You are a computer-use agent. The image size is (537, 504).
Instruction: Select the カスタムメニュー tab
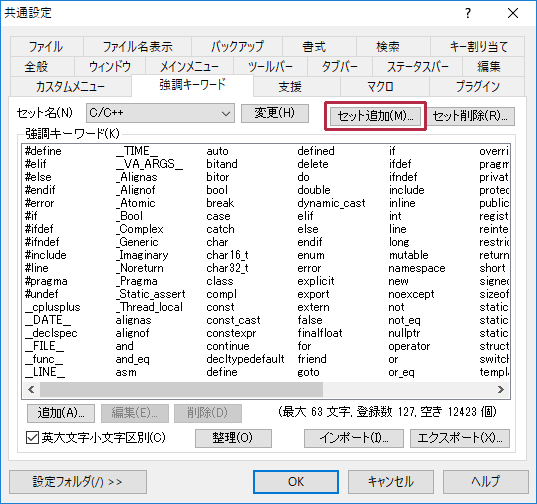[x=71, y=86]
